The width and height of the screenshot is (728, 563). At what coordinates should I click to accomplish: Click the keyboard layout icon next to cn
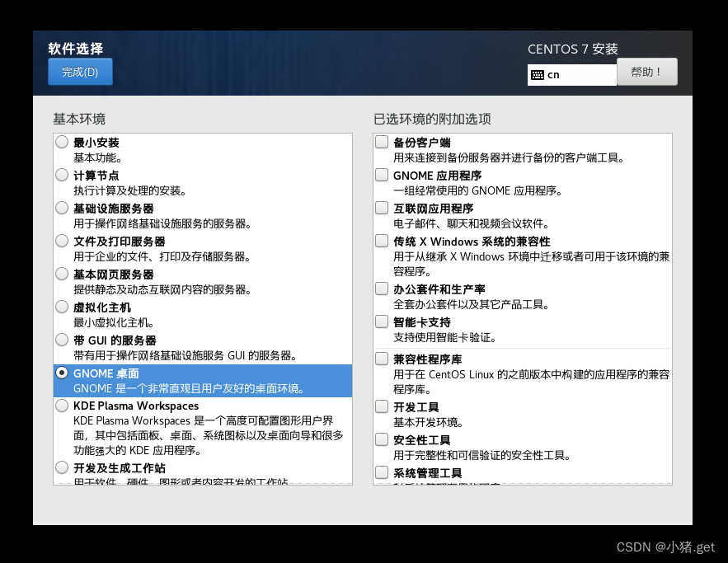click(538, 75)
